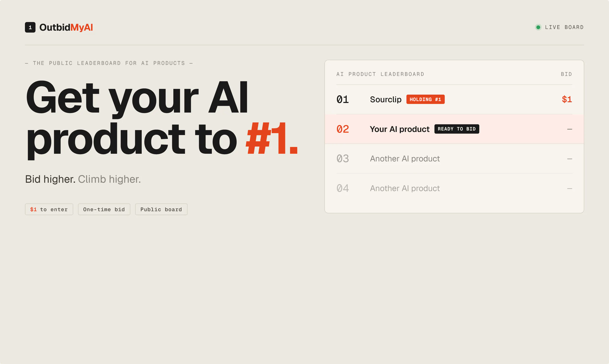Click the "One-time bid" tag

(x=104, y=209)
